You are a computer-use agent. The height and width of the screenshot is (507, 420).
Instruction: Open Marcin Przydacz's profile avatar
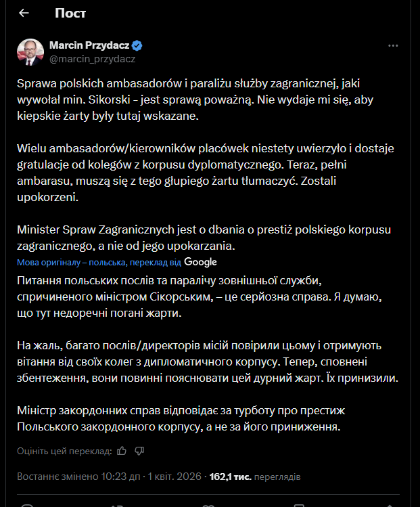pos(30,52)
